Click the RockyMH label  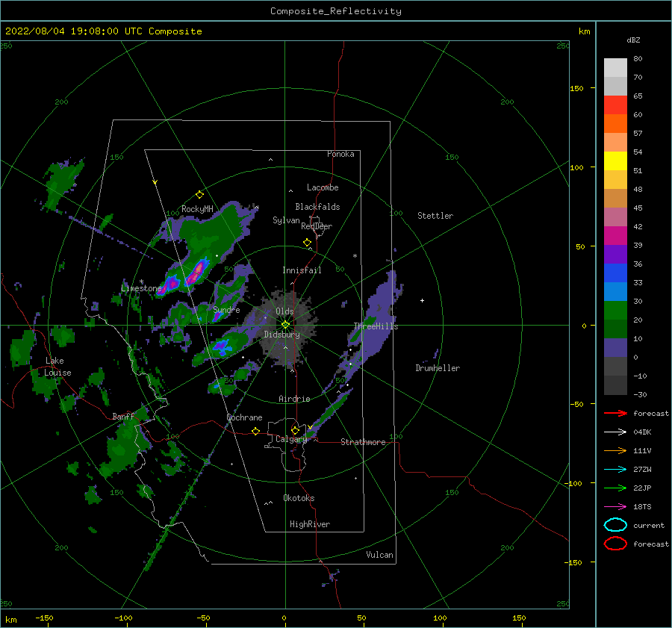(197, 209)
